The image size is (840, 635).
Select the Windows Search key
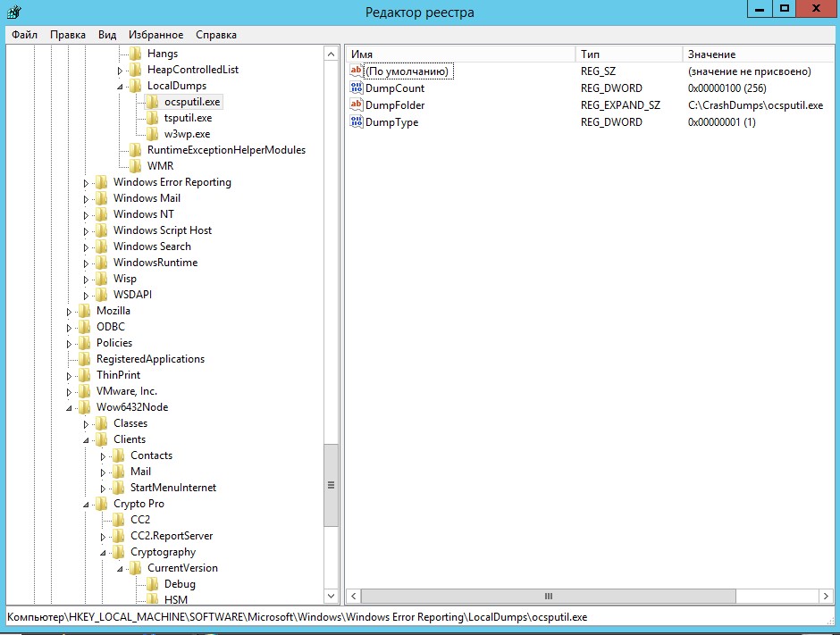point(152,246)
